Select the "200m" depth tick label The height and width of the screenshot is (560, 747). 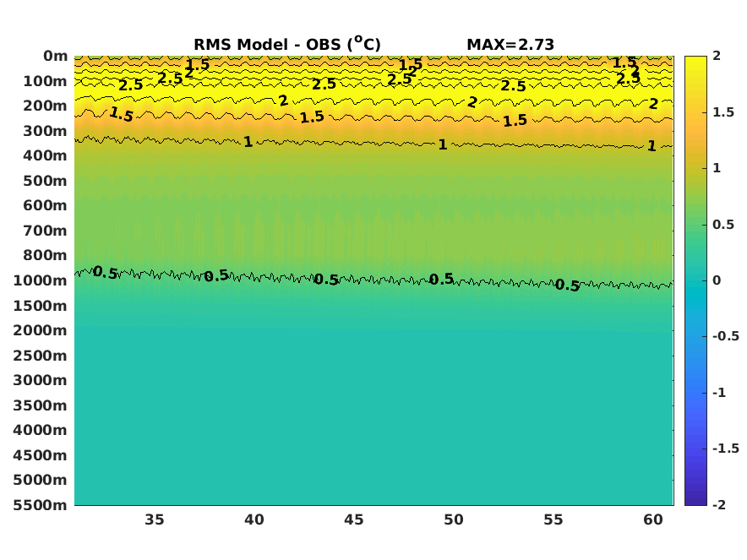pyautogui.click(x=46, y=106)
